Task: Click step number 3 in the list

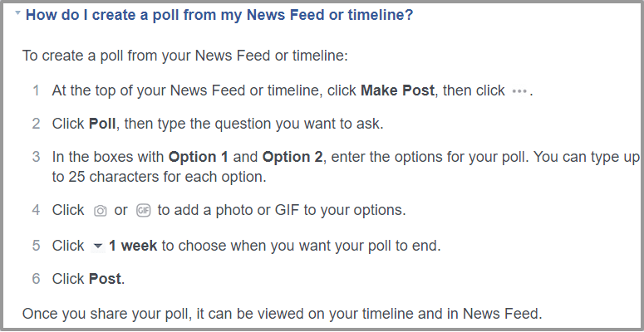Action: click(36, 157)
